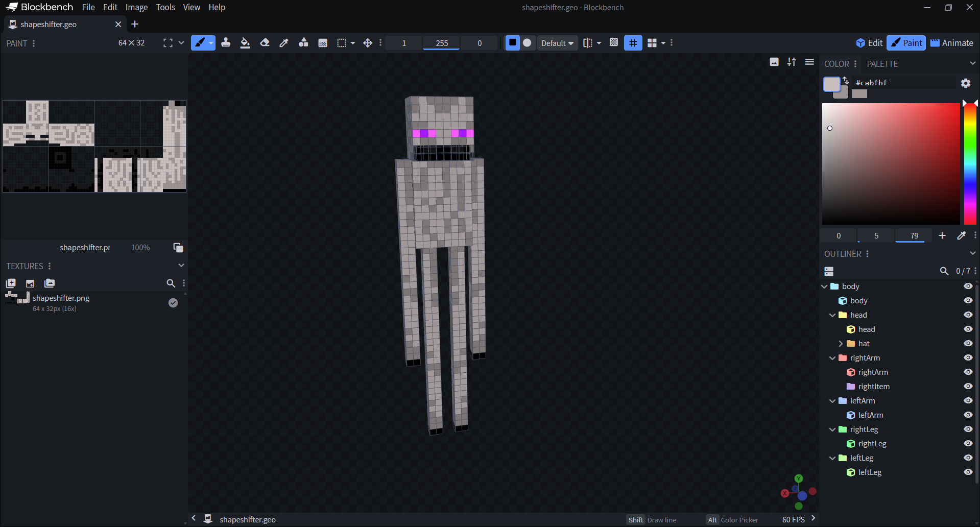This screenshot has height=527, width=980.
Task: Open a new project tab
Action: click(135, 24)
